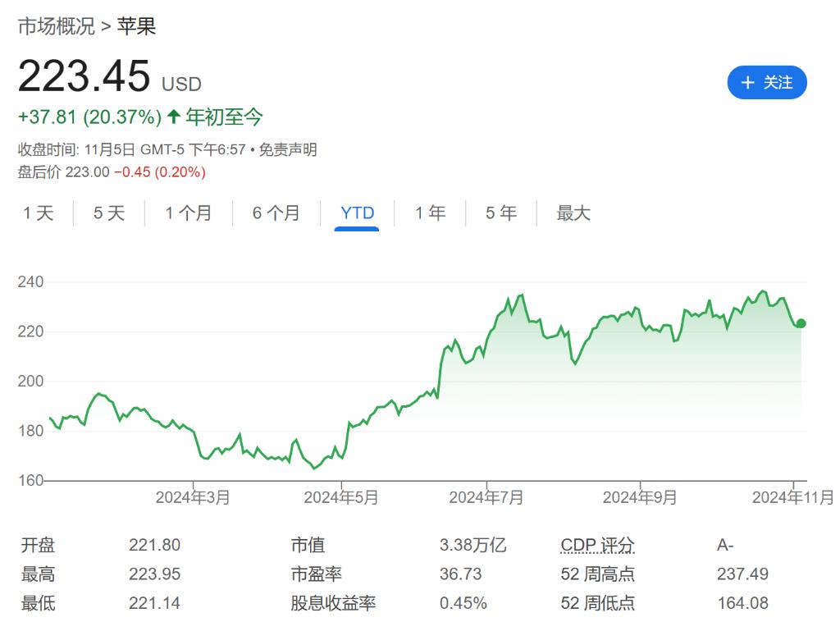
Task: Click the 220 y-axis label
Action: [x=30, y=332]
